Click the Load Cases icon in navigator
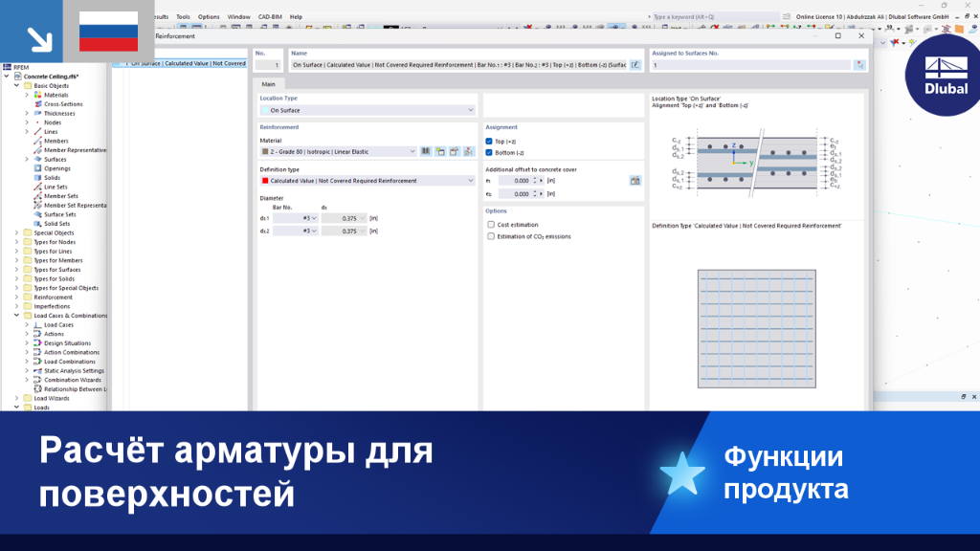Screen dimensions: 980x551 (x=37, y=325)
